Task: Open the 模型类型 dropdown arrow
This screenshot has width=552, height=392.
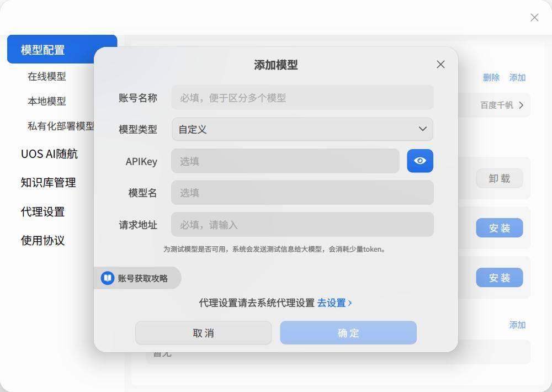Action: pyautogui.click(x=422, y=129)
